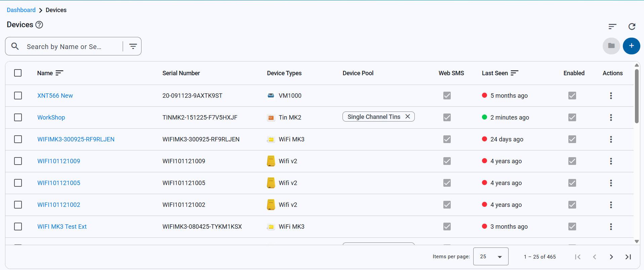Click the Devices help question mark icon
Viewport: 644px width, 270px height.
39,25
